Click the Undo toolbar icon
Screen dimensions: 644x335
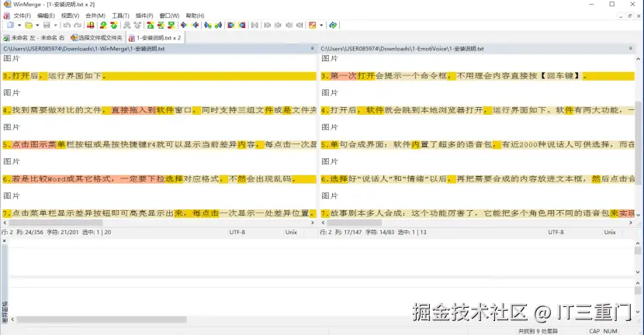(67, 25)
